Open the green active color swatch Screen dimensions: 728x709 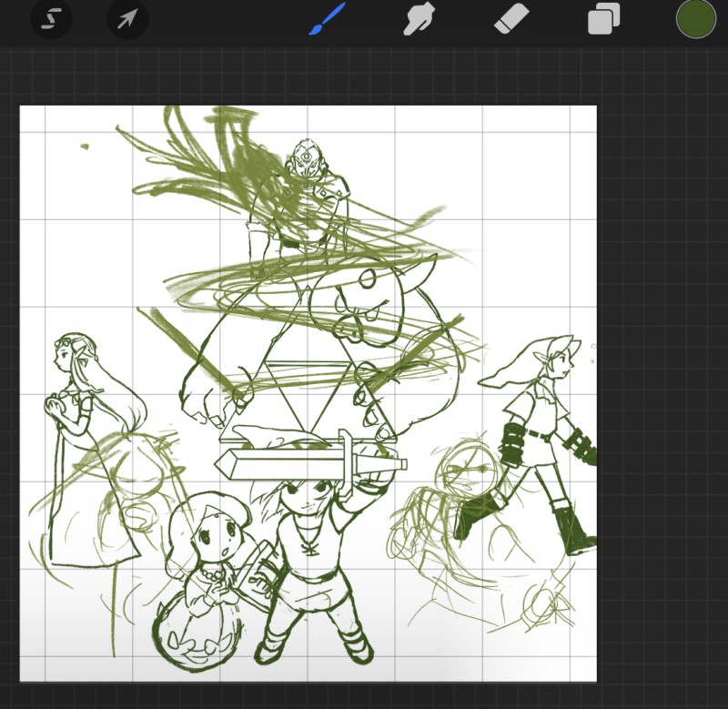click(696, 18)
